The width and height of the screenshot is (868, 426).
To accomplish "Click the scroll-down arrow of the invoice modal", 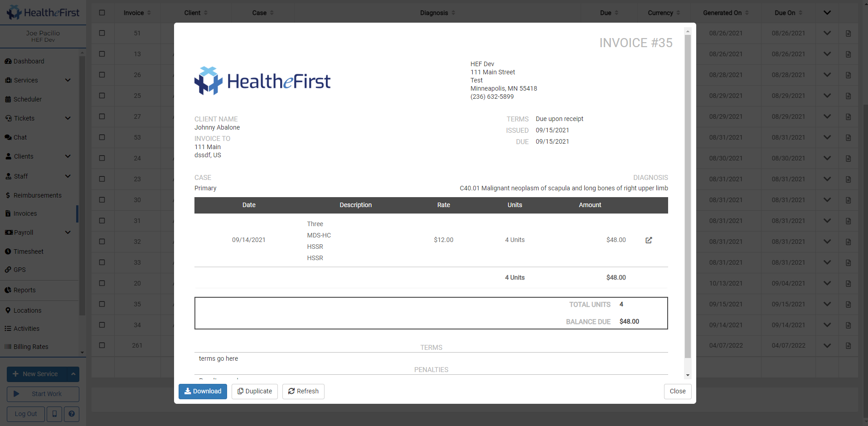I will click(x=688, y=375).
